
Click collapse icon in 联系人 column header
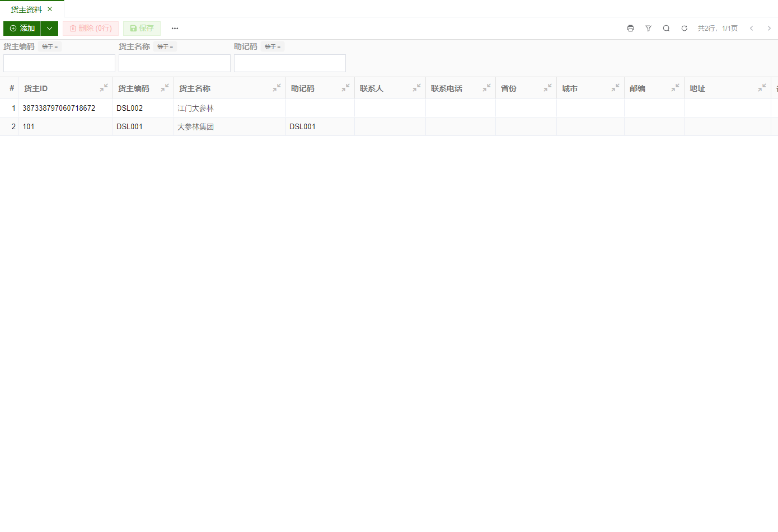(417, 88)
